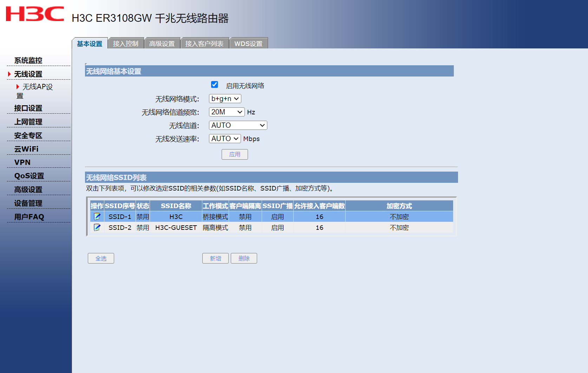Click the SSID名称 column header
Viewport: 588px width, 373px height.
click(176, 206)
